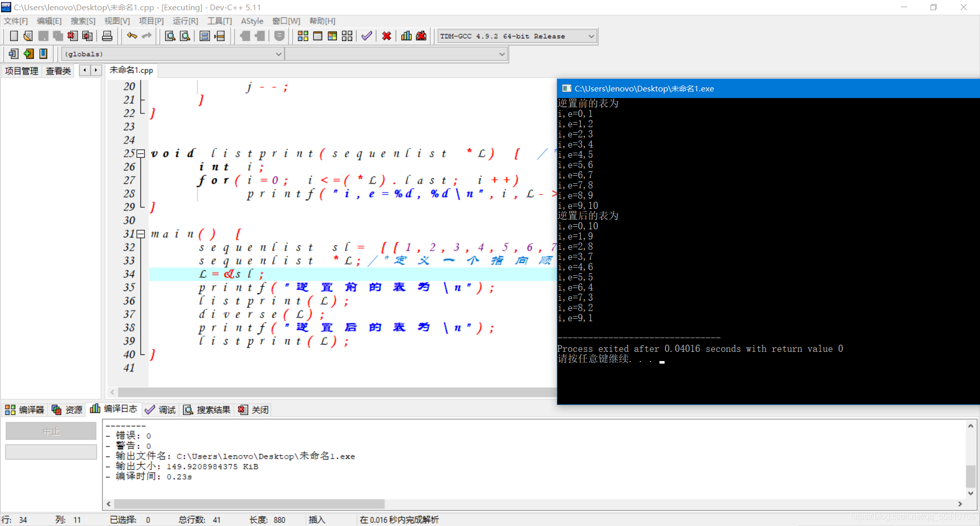Switch to the 项目管理 tab
Image resolution: width=980 pixels, height=526 pixels.
point(21,71)
